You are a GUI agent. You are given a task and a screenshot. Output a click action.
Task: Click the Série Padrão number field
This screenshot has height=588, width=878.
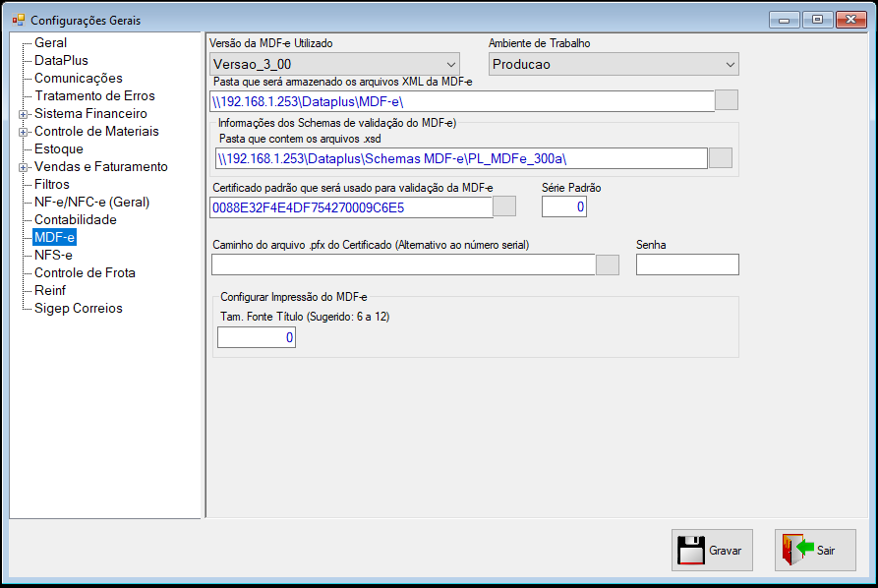tap(564, 206)
